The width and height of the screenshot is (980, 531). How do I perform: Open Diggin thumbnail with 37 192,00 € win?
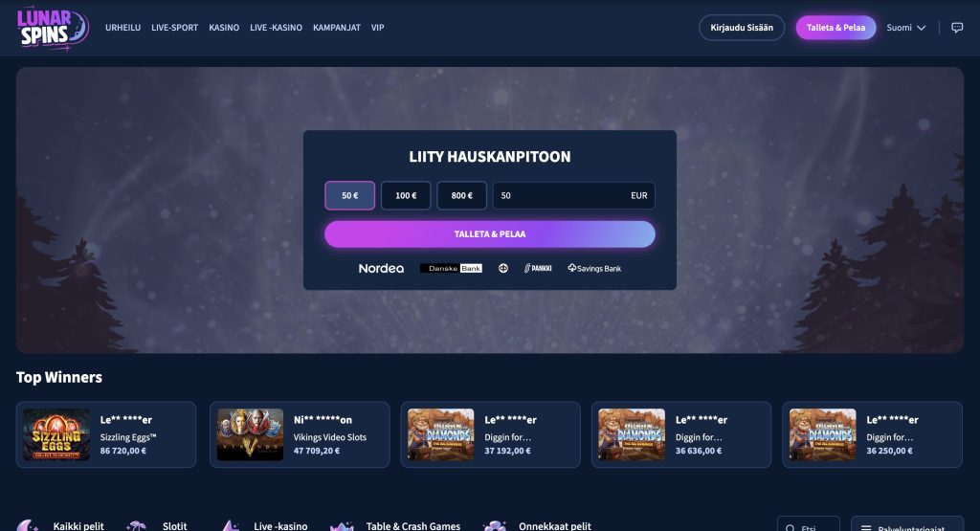point(440,434)
